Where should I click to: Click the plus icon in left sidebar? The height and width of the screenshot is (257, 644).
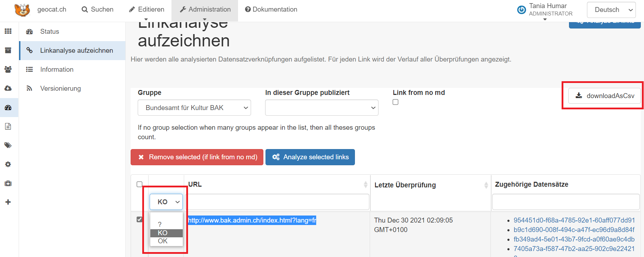[8, 202]
